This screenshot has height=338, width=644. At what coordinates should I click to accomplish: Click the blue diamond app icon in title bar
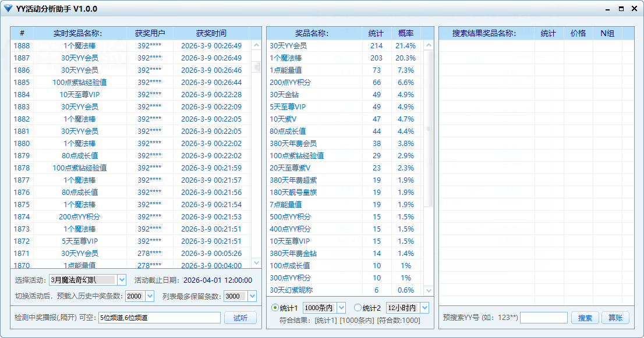pyautogui.click(x=8, y=9)
